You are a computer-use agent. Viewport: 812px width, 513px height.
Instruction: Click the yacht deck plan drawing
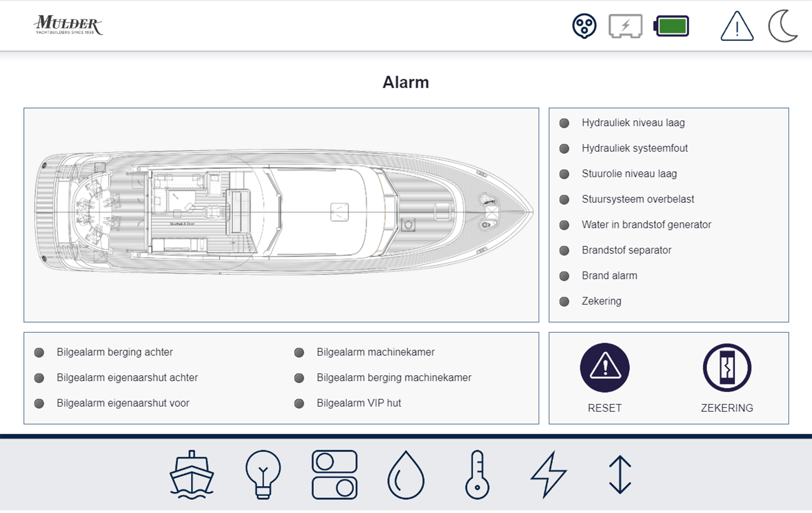point(281,213)
